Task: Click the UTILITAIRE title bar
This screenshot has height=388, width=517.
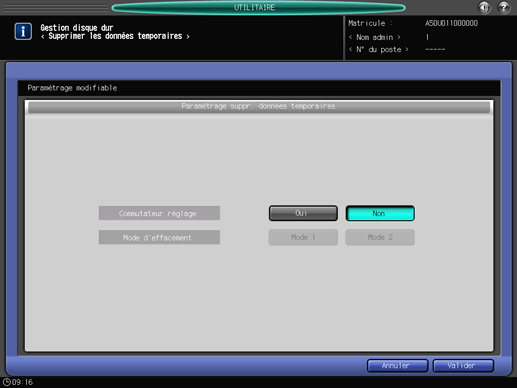Action: coord(258,7)
